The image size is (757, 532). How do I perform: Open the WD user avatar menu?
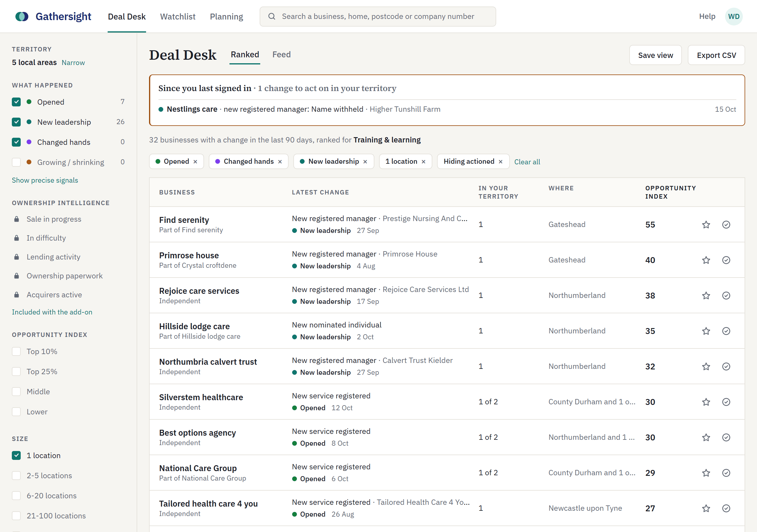[734, 17]
